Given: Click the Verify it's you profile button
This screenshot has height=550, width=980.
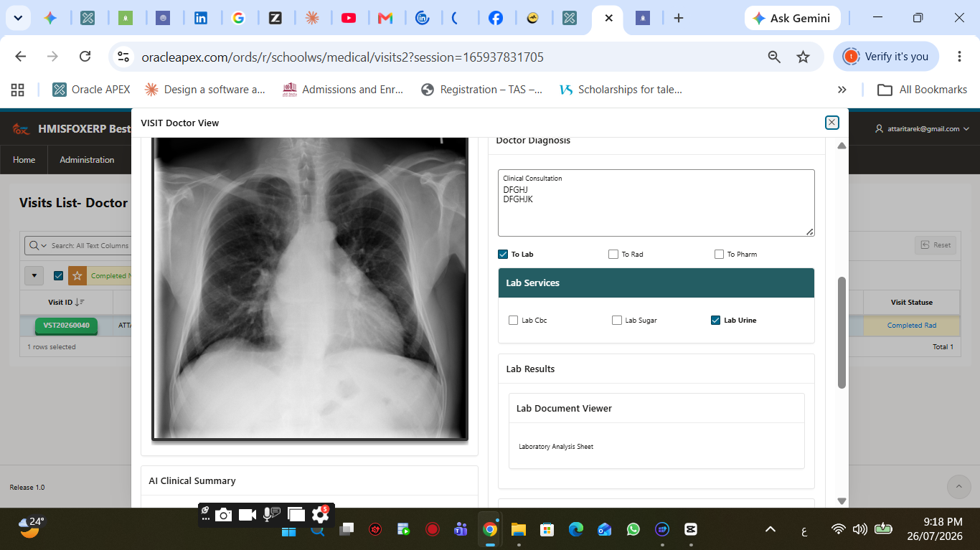Looking at the screenshot, I should (x=886, y=57).
